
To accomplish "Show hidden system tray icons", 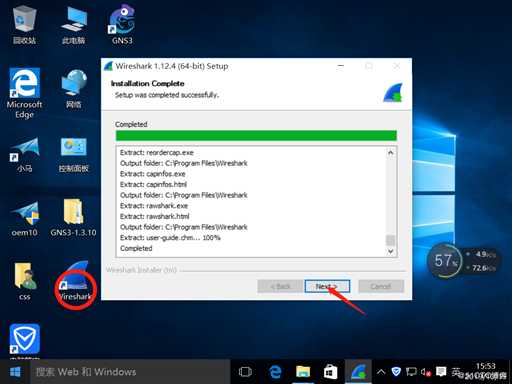I will click(381, 372).
